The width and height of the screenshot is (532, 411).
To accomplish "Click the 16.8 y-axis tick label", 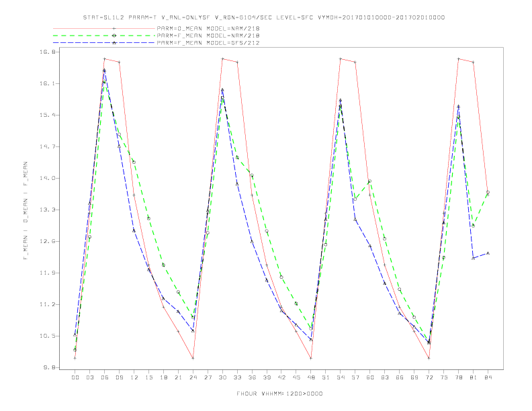I will (48, 52).
